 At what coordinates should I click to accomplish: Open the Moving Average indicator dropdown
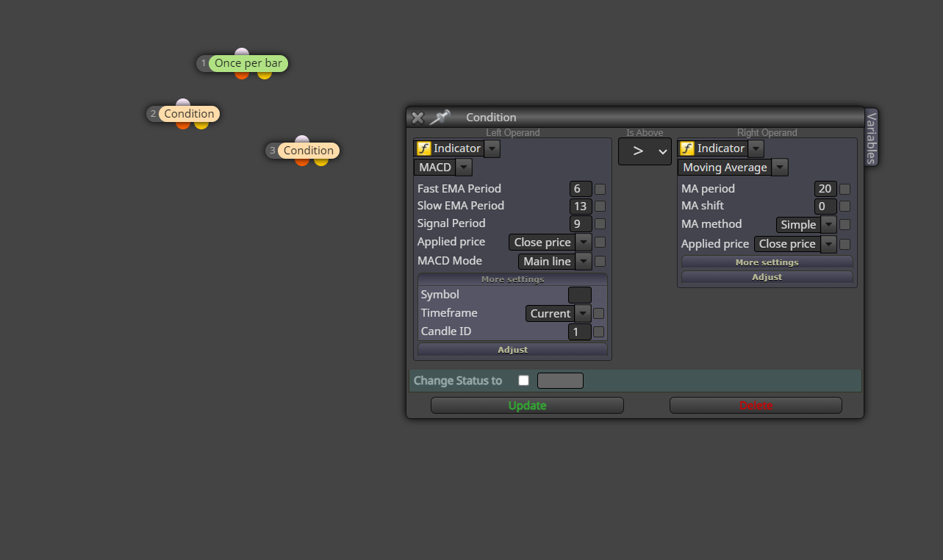pos(780,168)
